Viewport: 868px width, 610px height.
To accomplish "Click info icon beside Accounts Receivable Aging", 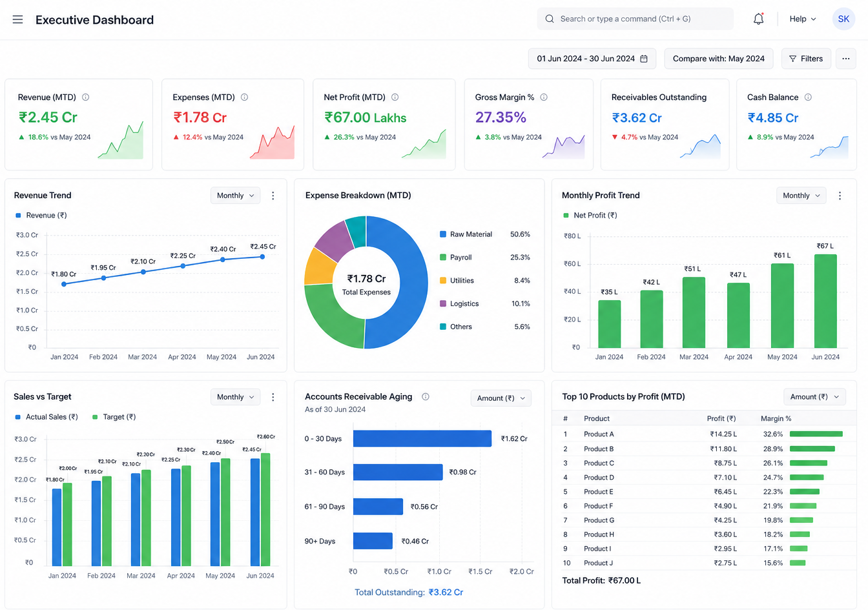I will tap(426, 397).
